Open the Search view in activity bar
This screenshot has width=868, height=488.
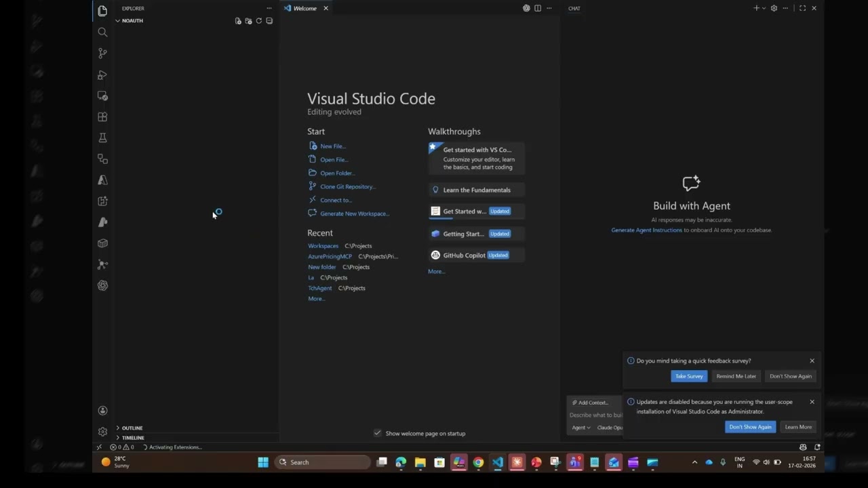102,32
